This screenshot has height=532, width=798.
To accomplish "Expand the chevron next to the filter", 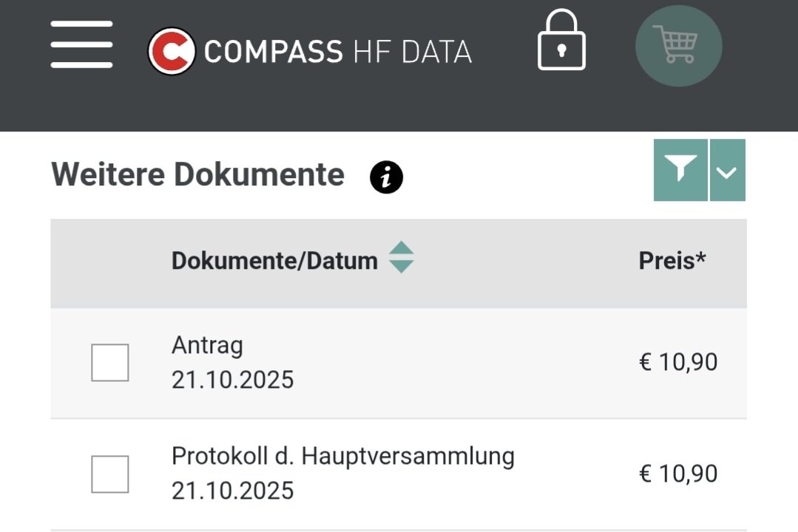I will [727, 171].
